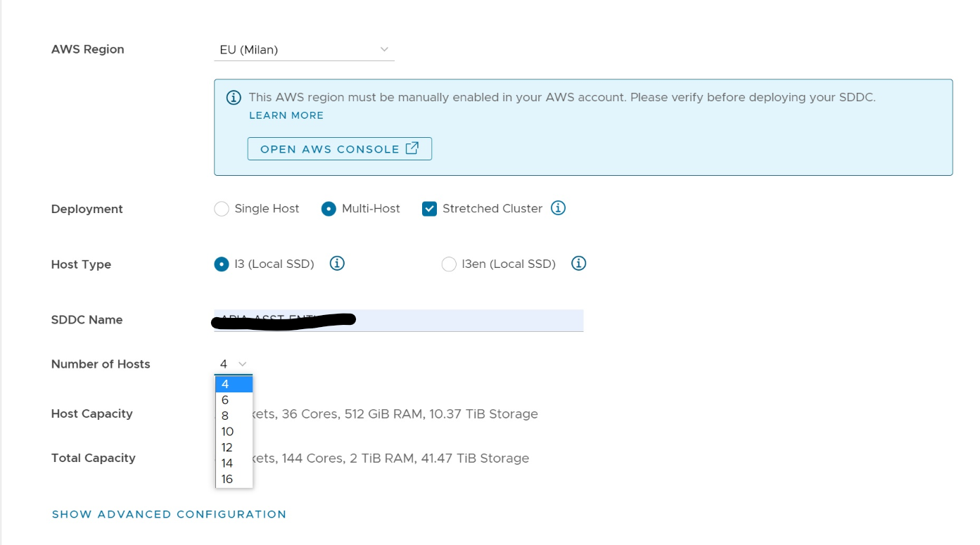Select 6 hosts from the list
This screenshot has height=545, width=980.
233,400
